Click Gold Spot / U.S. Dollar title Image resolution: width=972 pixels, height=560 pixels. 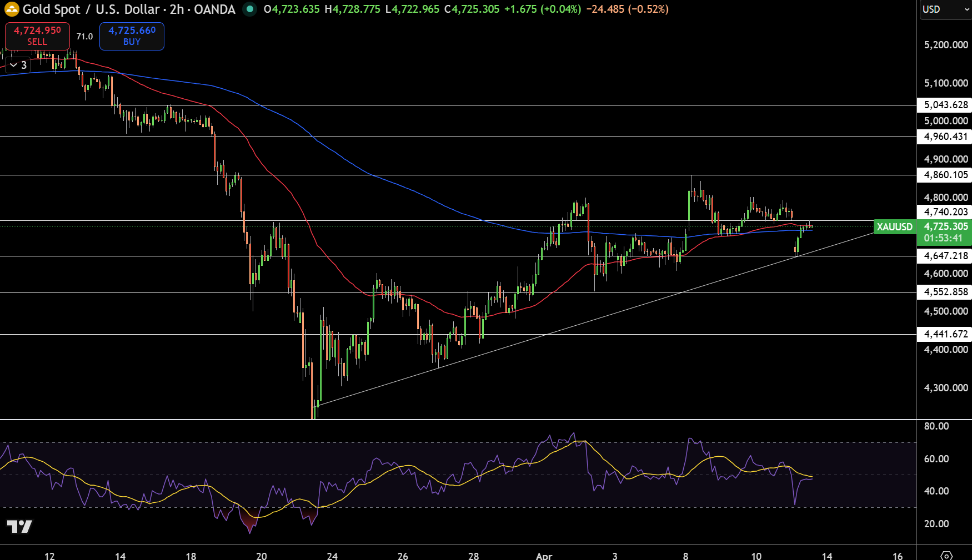click(x=91, y=9)
